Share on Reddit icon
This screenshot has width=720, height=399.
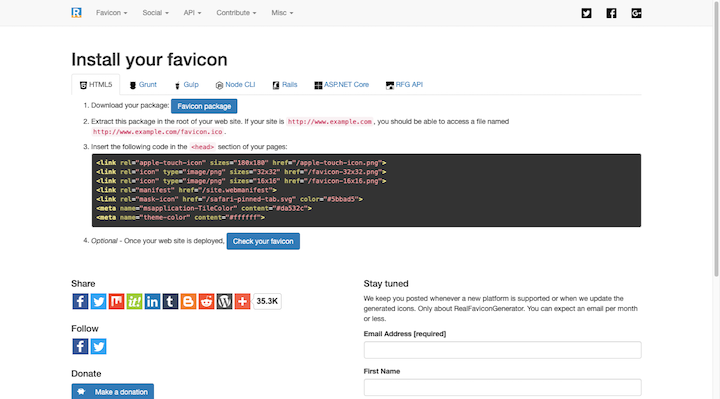206,301
